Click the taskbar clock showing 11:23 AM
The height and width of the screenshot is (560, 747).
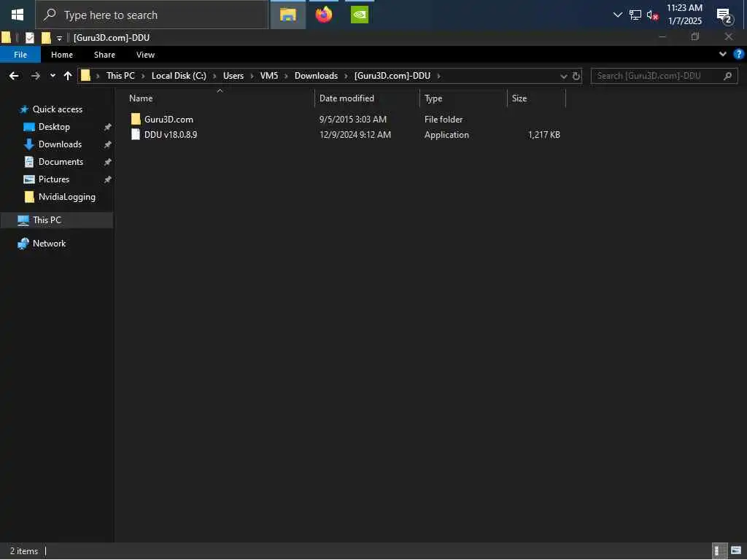[x=684, y=15]
